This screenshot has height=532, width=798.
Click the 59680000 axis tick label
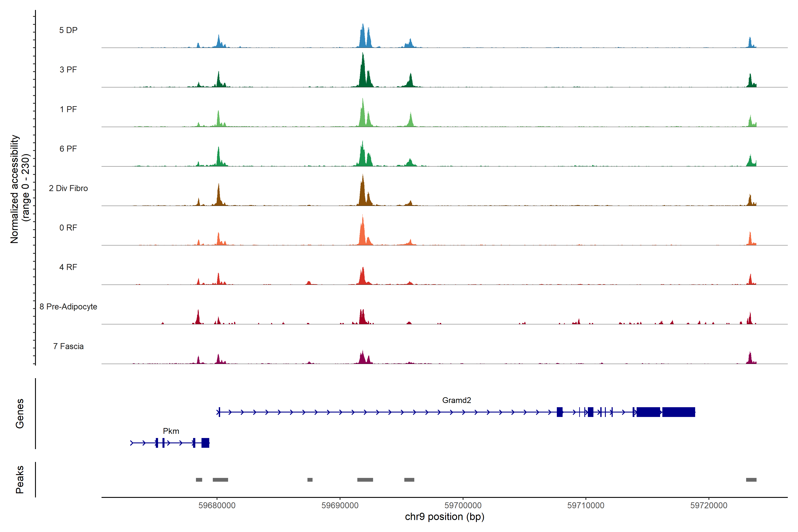coord(217,506)
